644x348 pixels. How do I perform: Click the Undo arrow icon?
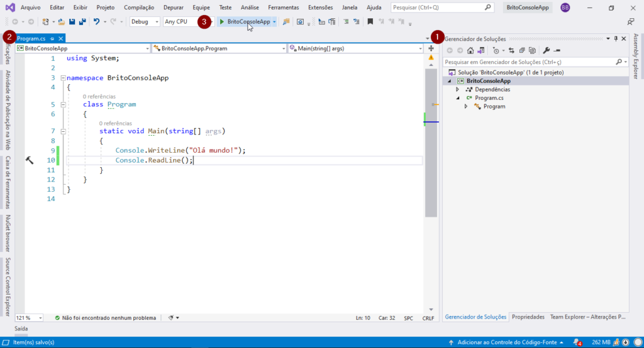(96, 22)
